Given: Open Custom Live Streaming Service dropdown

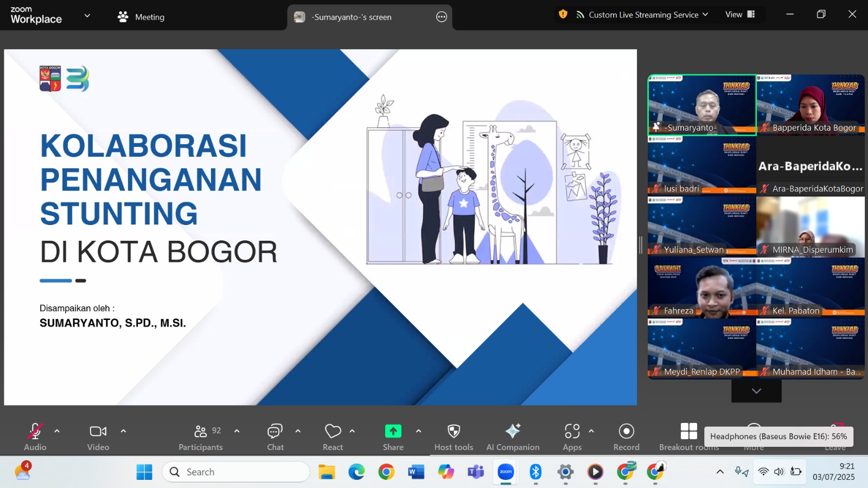Looking at the screenshot, I should point(643,15).
